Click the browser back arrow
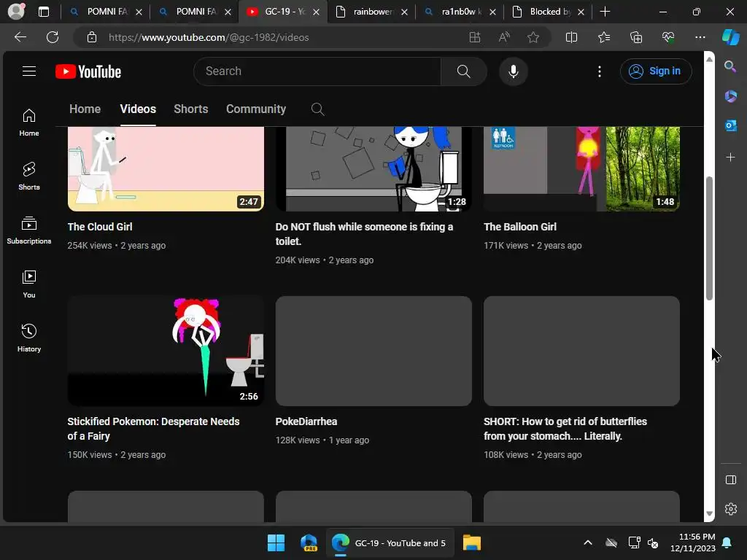This screenshot has width=747, height=560. click(x=20, y=37)
